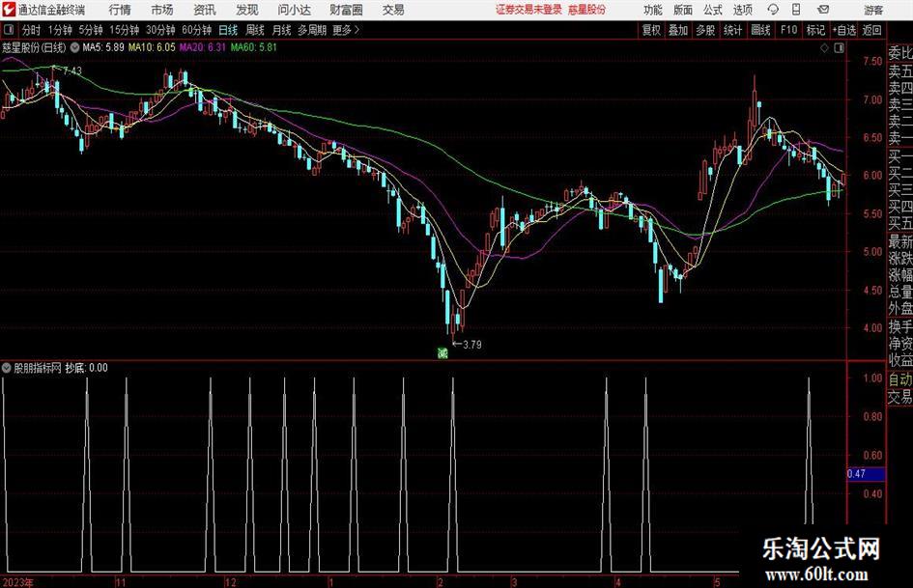Switch to 分时 chart period
The image size is (913, 588).
[x=31, y=30]
